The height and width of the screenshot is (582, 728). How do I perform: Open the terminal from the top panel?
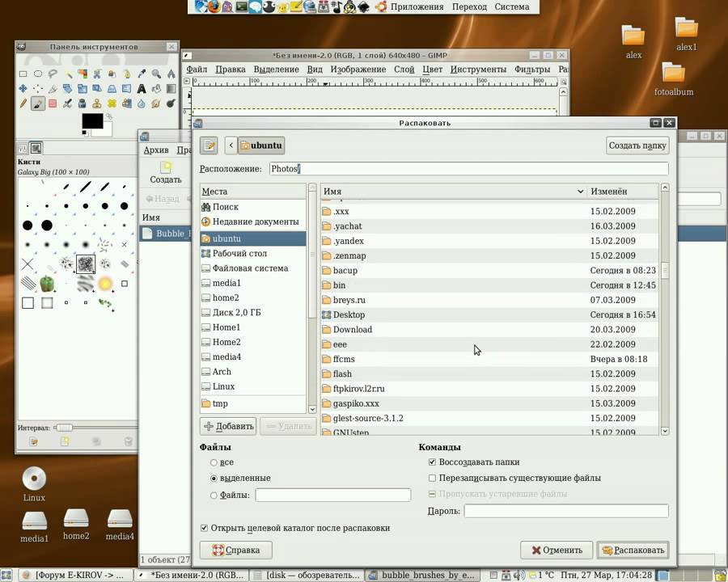241,6
